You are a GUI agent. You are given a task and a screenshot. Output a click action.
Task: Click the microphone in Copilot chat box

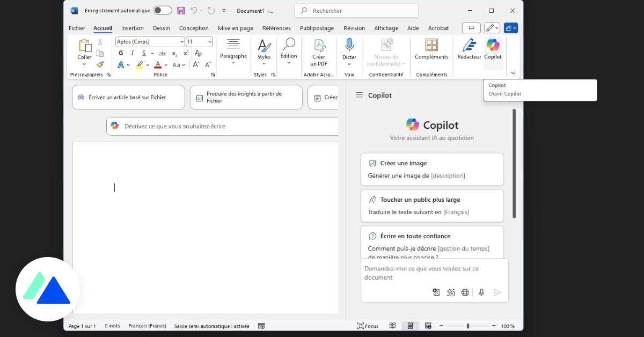[481, 292]
